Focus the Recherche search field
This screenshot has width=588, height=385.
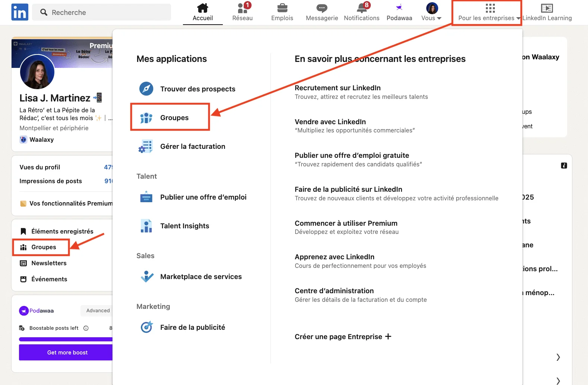click(102, 12)
